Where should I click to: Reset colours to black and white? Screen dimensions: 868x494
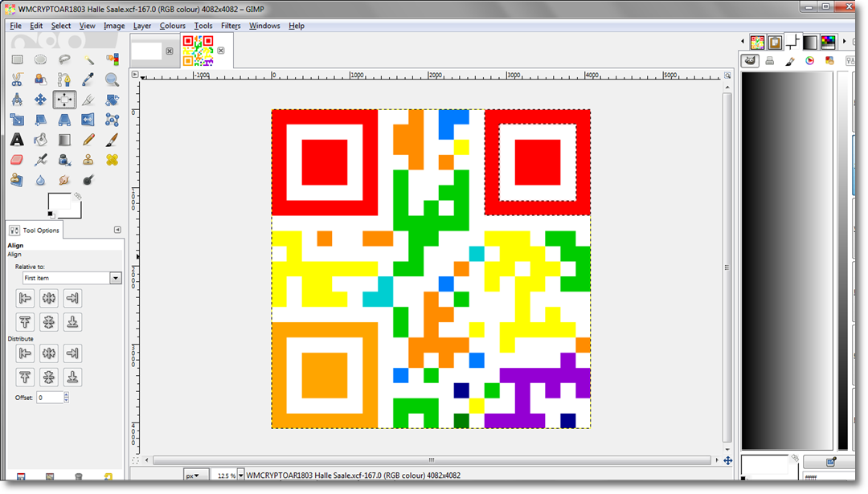[51, 214]
